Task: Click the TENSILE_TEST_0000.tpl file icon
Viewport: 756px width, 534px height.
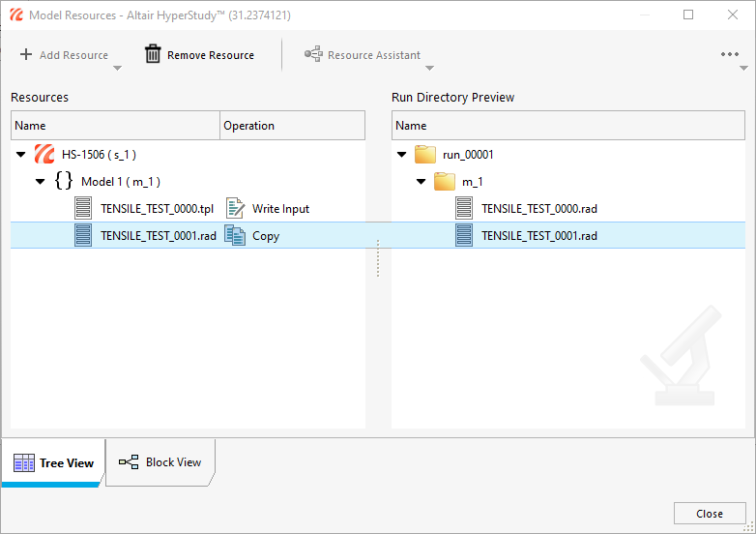Action: [x=84, y=208]
